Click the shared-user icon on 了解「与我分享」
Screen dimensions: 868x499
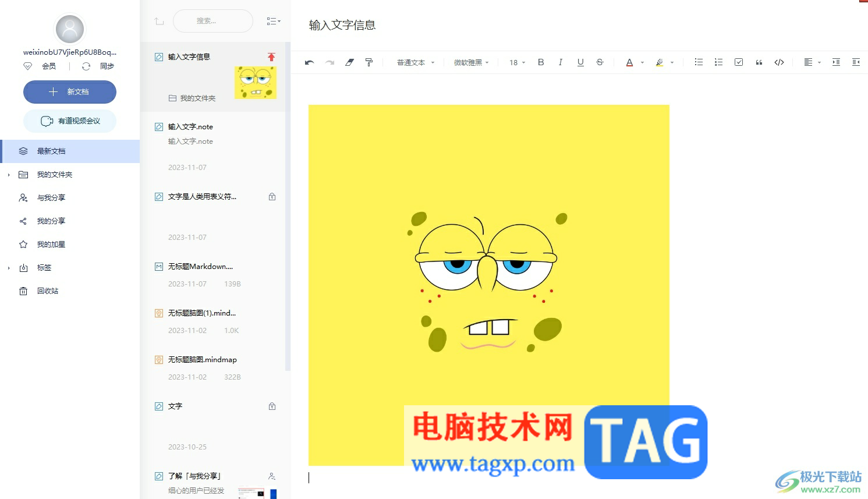(x=272, y=476)
